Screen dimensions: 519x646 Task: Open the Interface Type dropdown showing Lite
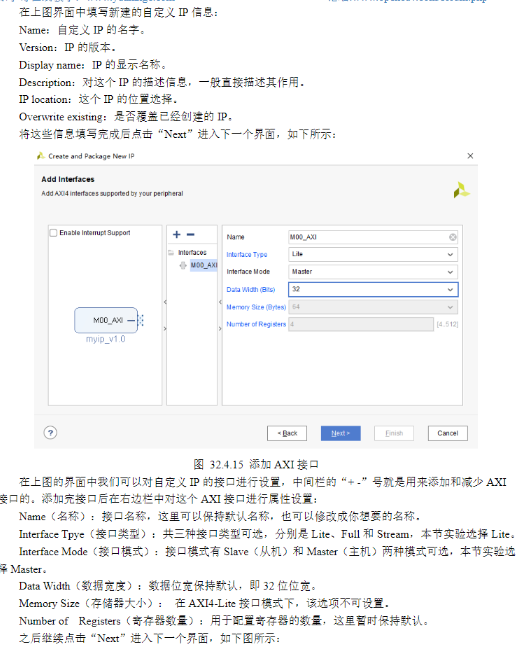click(373, 254)
